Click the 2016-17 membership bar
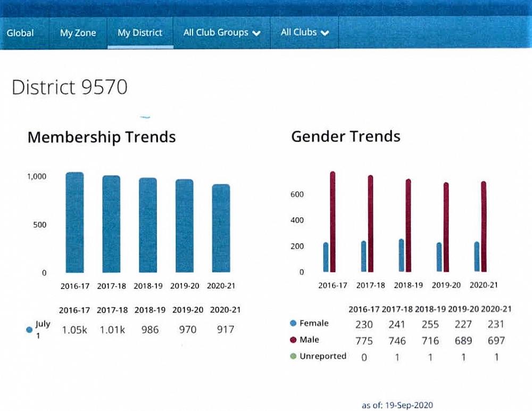The image size is (532, 411). (x=74, y=224)
